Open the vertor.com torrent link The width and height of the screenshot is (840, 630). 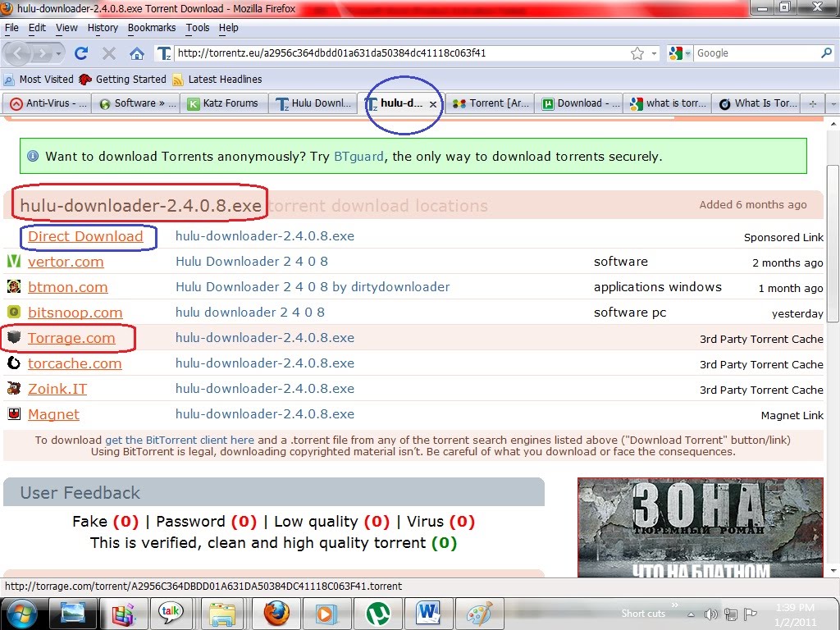pyautogui.click(x=66, y=262)
